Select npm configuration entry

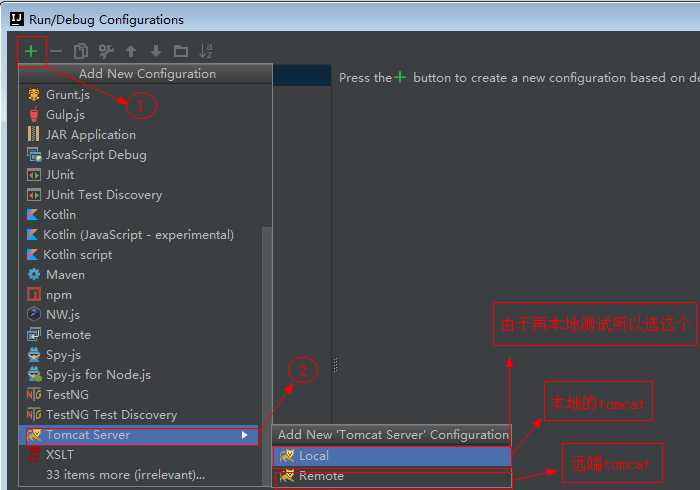140,295
